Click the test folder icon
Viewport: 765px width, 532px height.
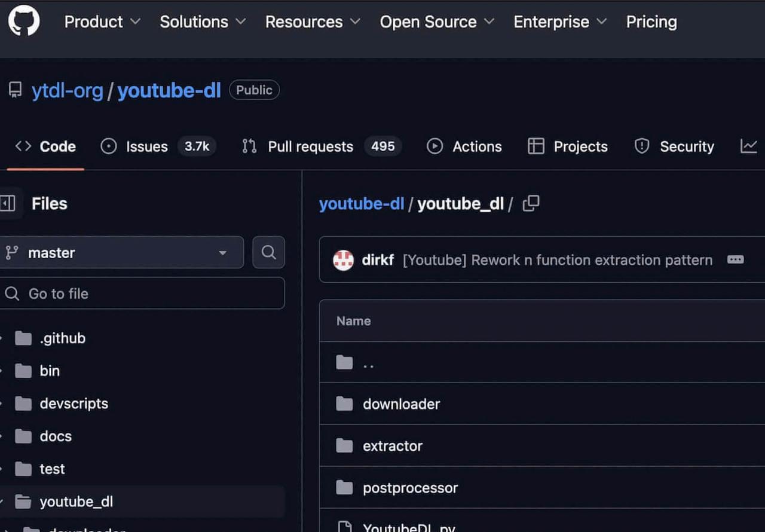(23, 469)
